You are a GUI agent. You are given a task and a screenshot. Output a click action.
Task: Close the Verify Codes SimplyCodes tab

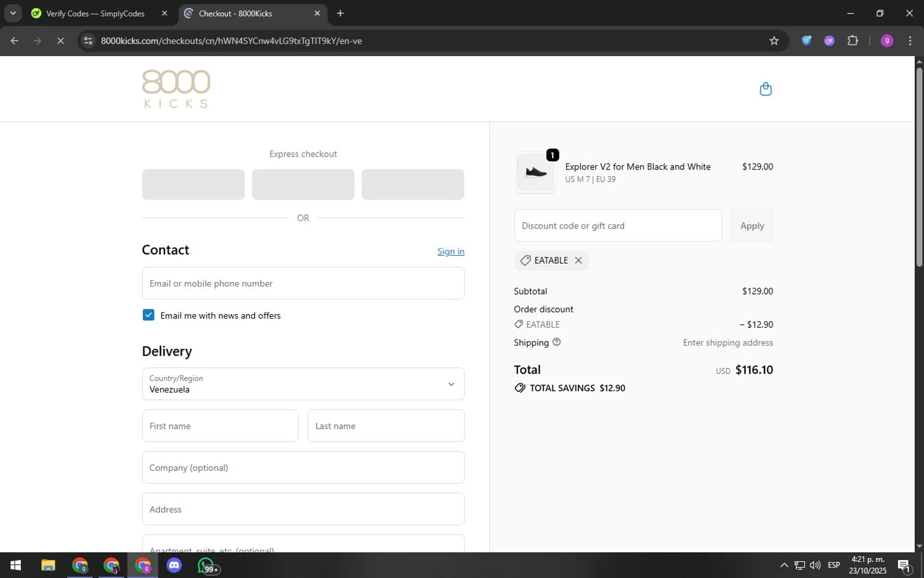coord(164,13)
